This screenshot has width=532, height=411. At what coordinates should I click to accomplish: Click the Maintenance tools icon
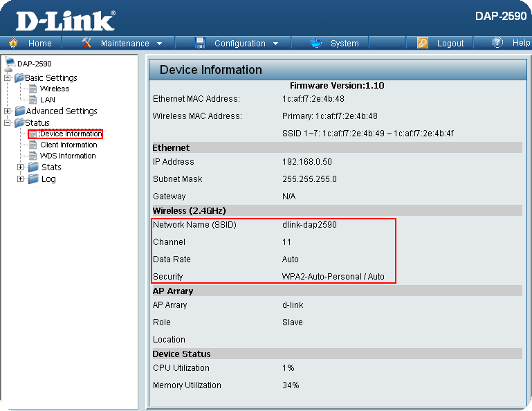(x=87, y=43)
